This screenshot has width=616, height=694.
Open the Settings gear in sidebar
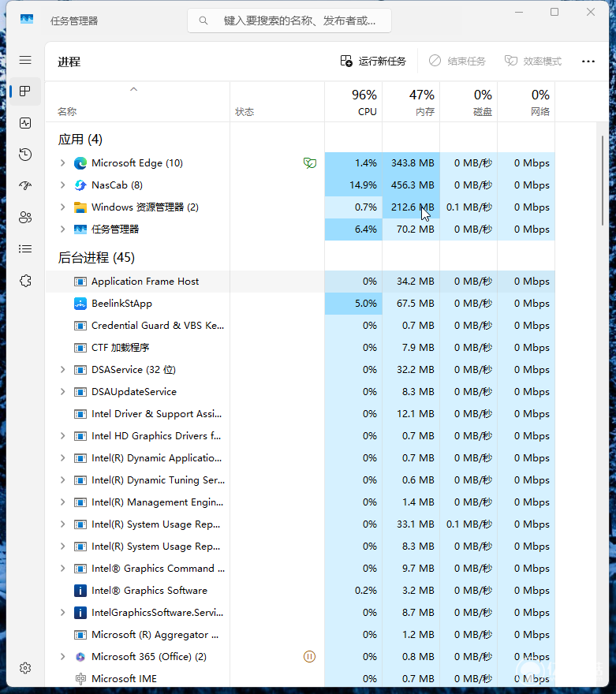click(25, 668)
